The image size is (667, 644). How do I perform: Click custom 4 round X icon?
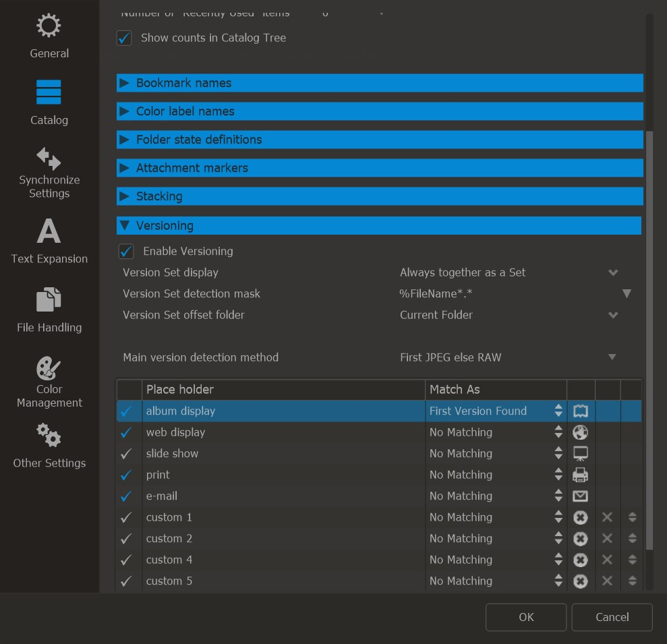point(580,560)
